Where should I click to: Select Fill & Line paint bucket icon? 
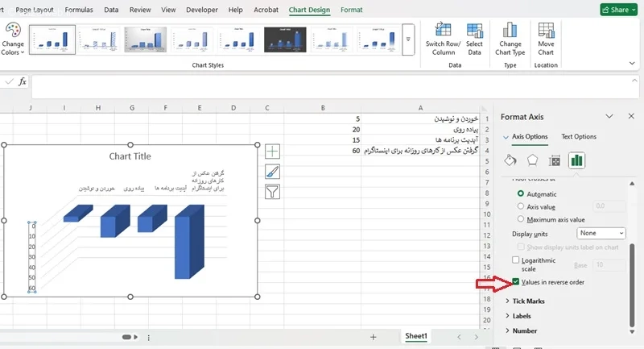click(510, 160)
